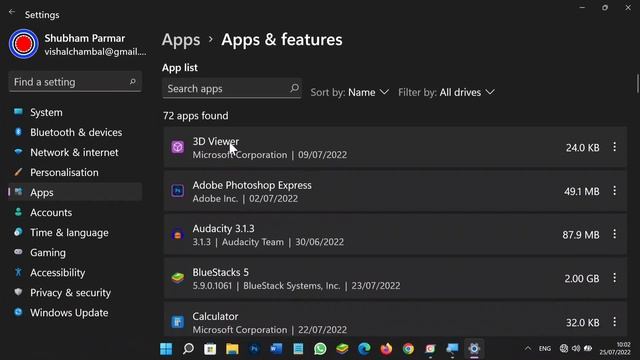Click the app list vertical scrollbar
This screenshot has height=360, width=640.
click(x=637, y=83)
